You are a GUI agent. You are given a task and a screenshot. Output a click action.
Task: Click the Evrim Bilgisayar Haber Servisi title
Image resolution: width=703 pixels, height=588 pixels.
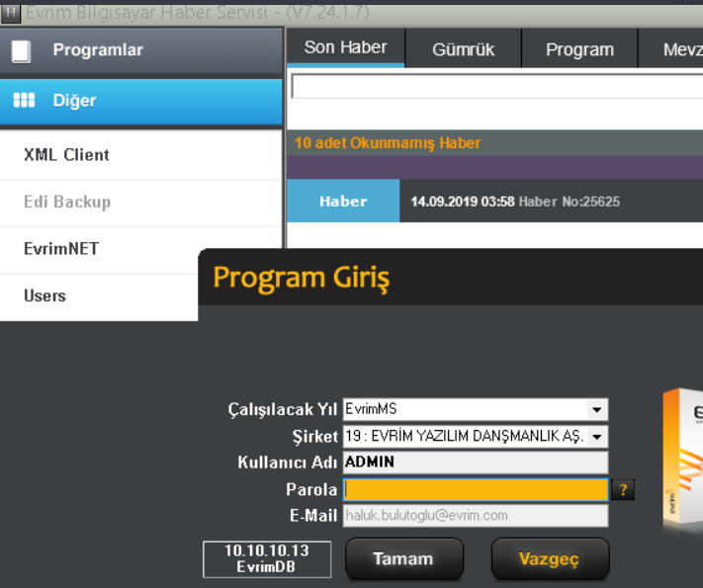coord(198,13)
